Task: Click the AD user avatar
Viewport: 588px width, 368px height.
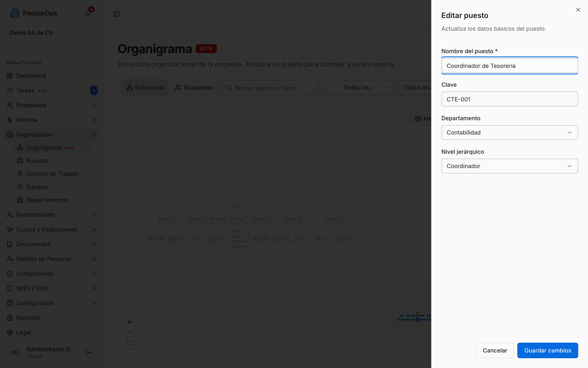Action: pyautogui.click(x=14, y=352)
